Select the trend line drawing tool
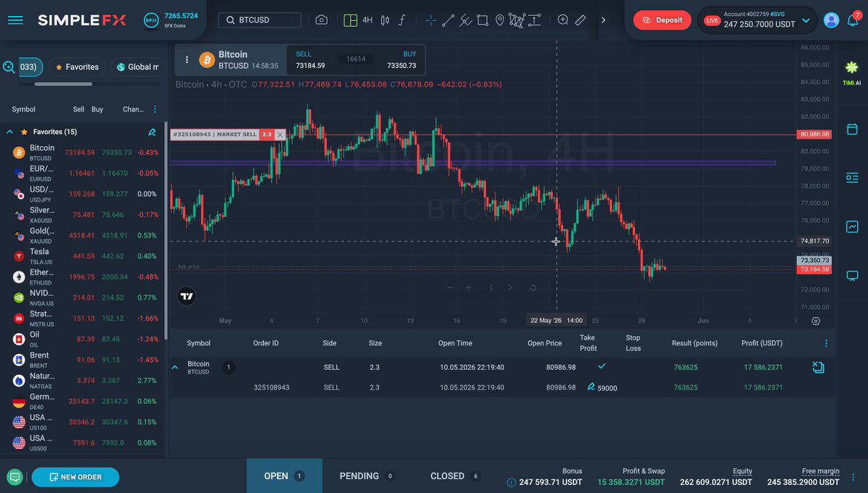The width and height of the screenshot is (868, 493). pyautogui.click(x=448, y=20)
